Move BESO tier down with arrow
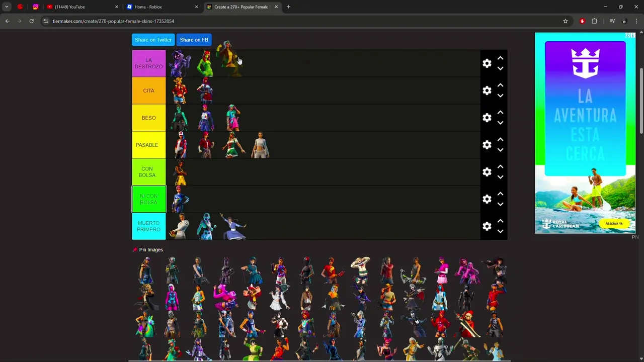644x362 pixels. [500, 123]
